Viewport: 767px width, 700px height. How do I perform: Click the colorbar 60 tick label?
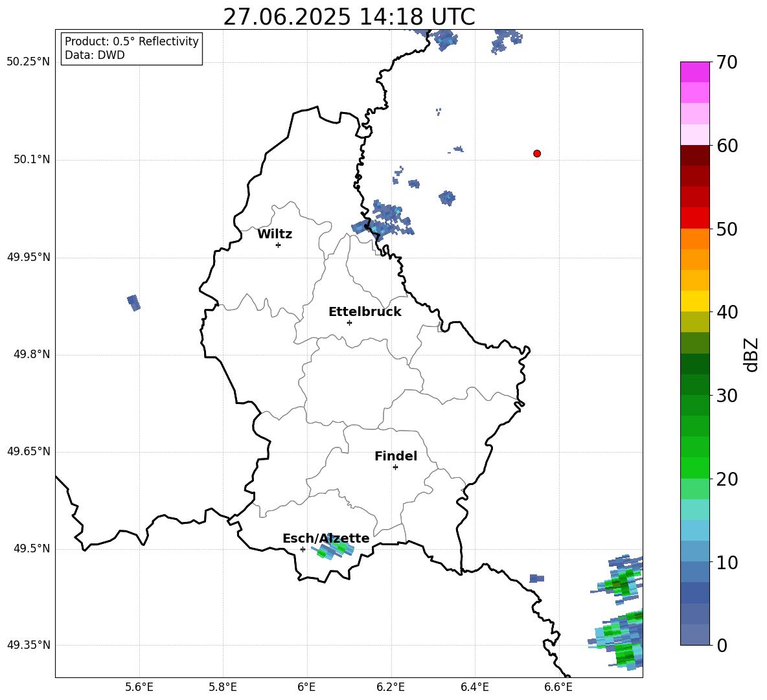pos(727,146)
